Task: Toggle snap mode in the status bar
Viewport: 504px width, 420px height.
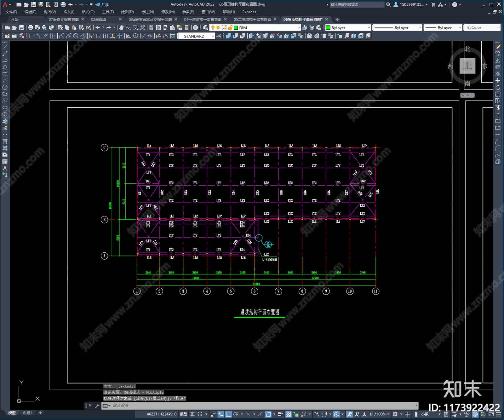Action: [200, 414]
